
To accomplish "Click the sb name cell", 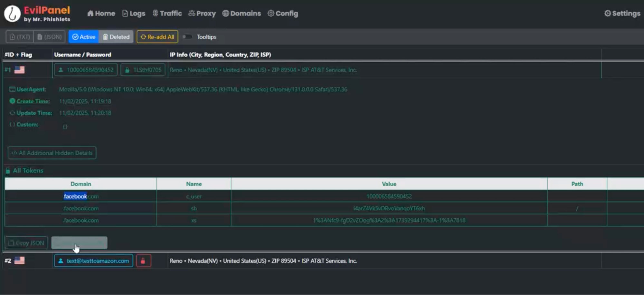I will point(194,208).
